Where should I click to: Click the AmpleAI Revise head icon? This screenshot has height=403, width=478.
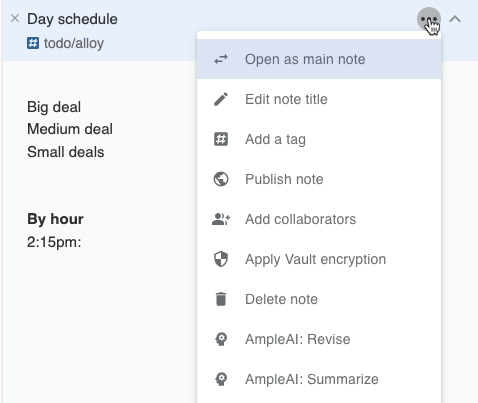221,339
